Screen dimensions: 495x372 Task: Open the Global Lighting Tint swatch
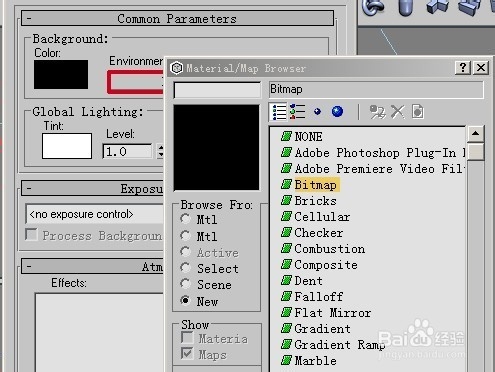pos(67,146)
